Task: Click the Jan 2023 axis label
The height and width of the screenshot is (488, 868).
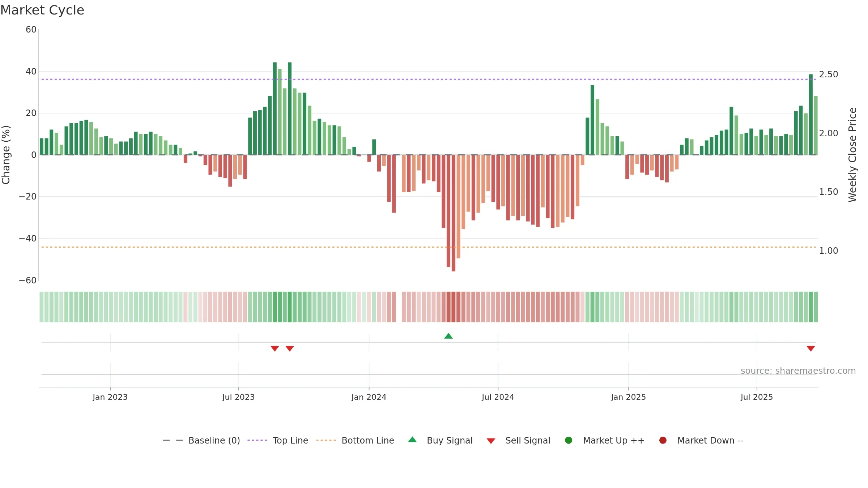Action: (110, 397)
